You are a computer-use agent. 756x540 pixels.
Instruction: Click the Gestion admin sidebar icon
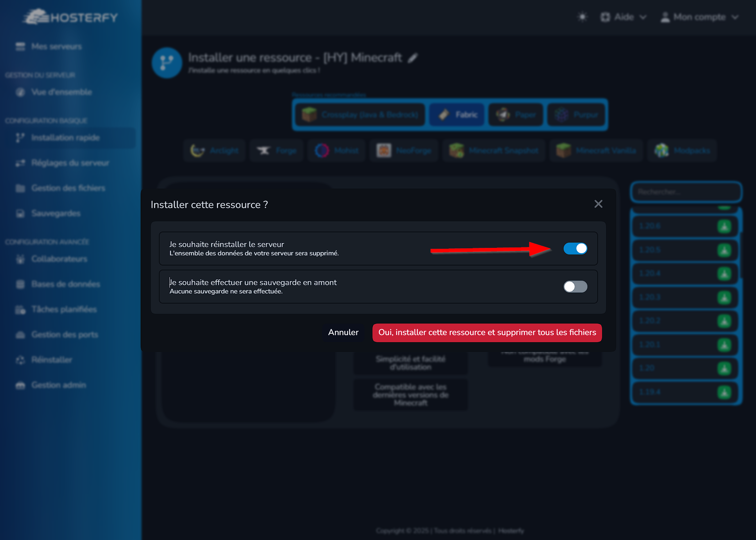point(20,385)
